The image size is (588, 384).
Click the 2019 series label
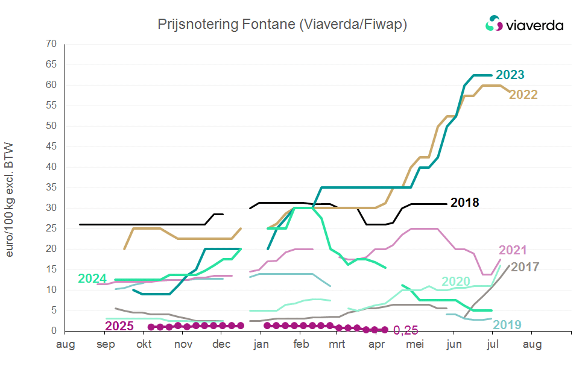(507, 325)
